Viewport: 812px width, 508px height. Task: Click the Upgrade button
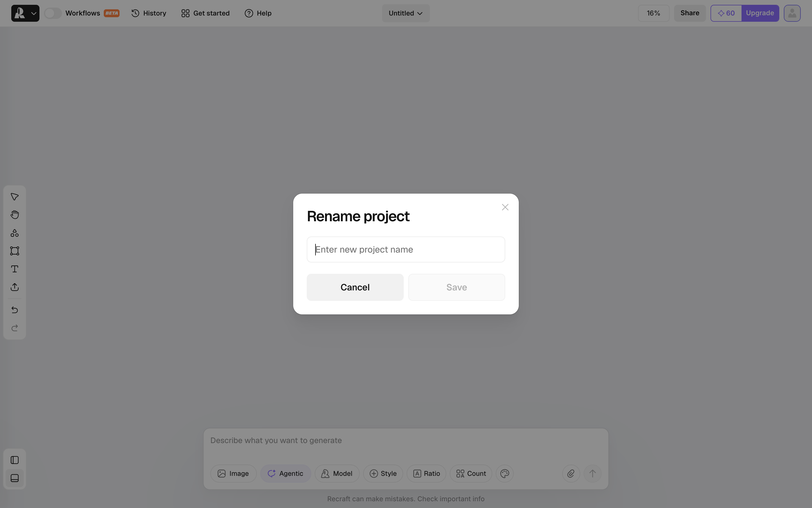760,13
